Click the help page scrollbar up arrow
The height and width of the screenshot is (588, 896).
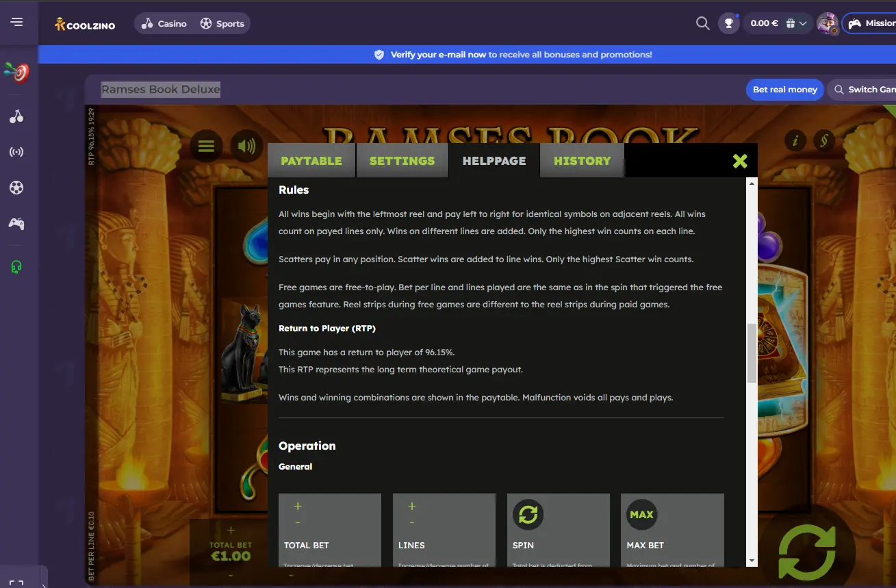coord(752,183)
